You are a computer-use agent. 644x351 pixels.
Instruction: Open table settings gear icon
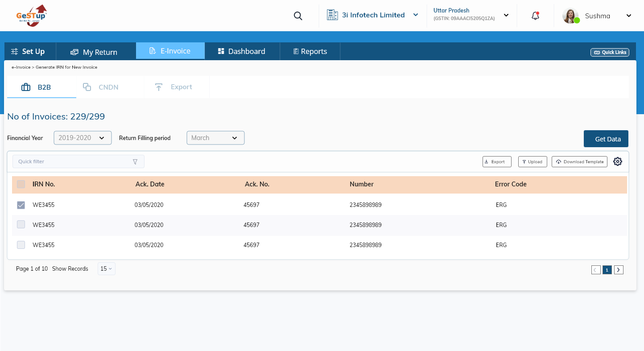click(617, 161)
